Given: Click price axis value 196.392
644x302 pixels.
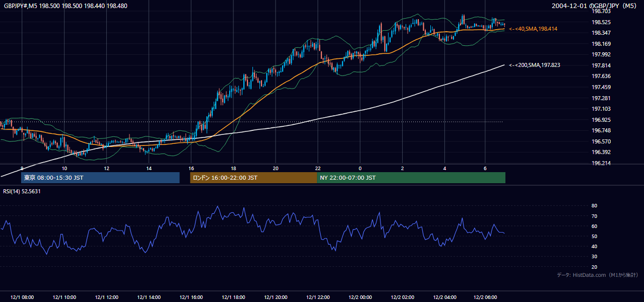Looking at the screenshot, I should pyautogui.click(x=601, y=152).
